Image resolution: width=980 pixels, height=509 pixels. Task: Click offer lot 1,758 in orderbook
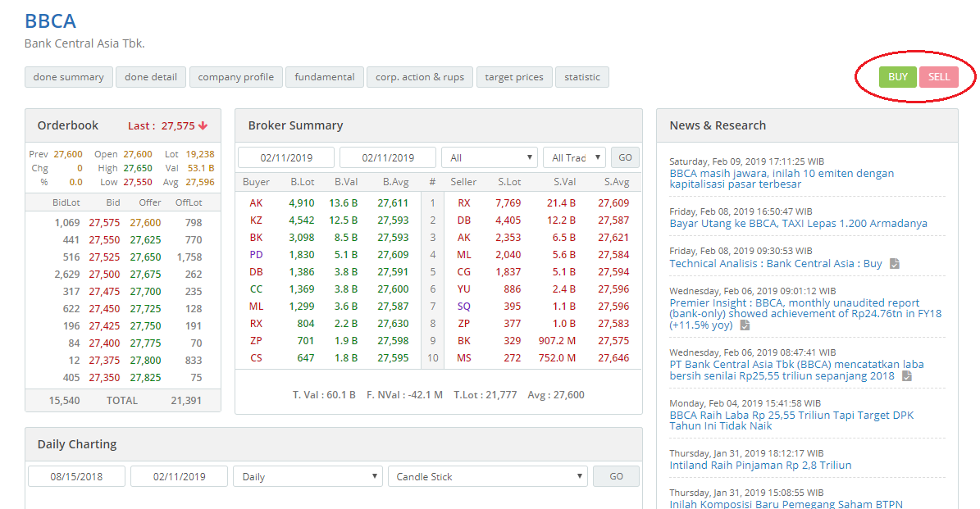(189, 257)
